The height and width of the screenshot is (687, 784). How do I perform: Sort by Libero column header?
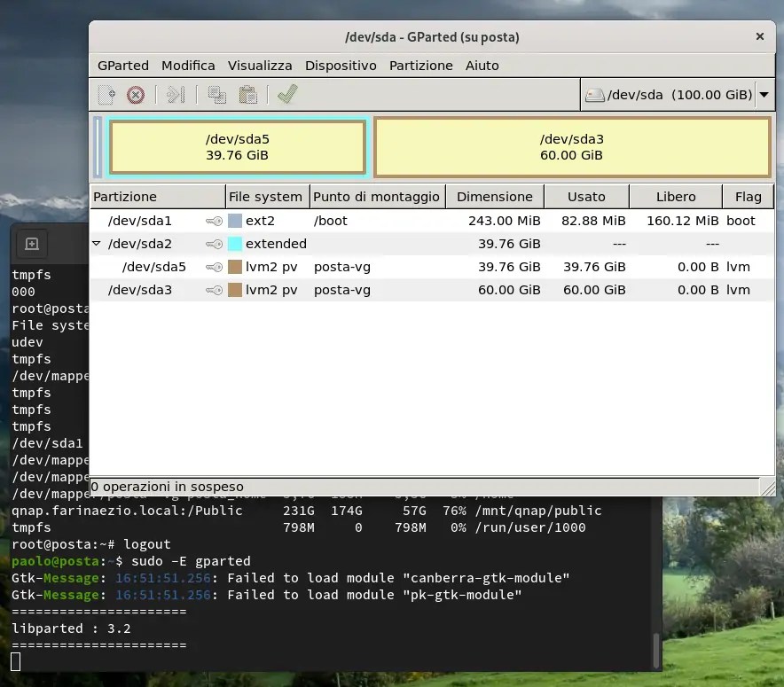click(x=676, y=197)
